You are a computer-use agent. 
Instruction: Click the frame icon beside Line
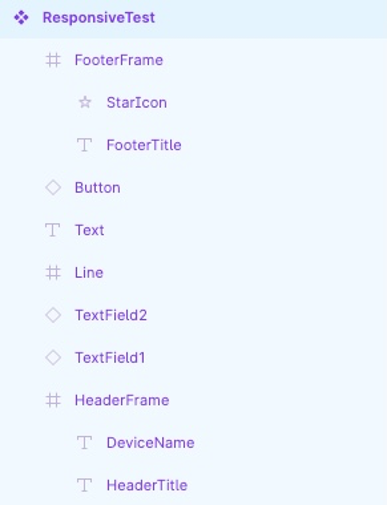click(x=53, y=273)
